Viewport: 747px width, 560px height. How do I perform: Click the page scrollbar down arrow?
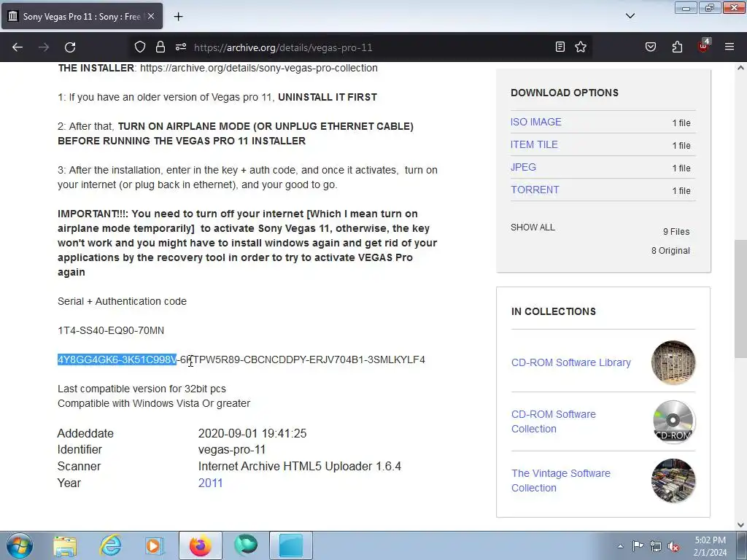(x=740, y=525)
